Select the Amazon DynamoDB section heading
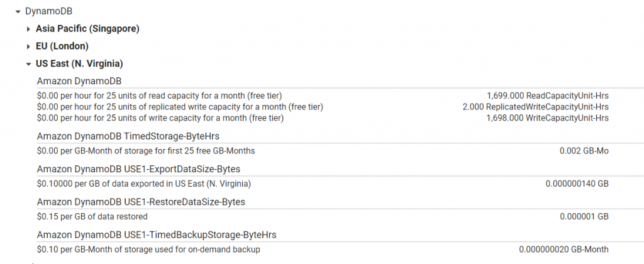644x264 pixels. click(x=79, y=81)
